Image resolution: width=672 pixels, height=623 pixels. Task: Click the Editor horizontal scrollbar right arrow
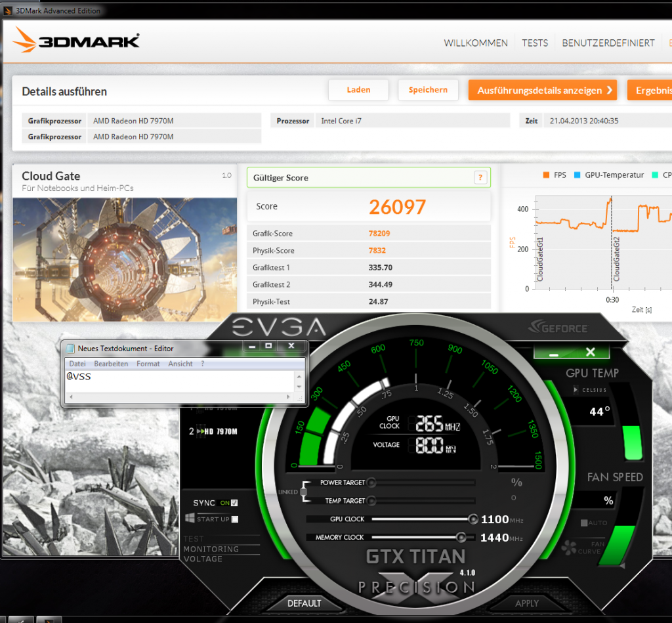click(289, 397)
